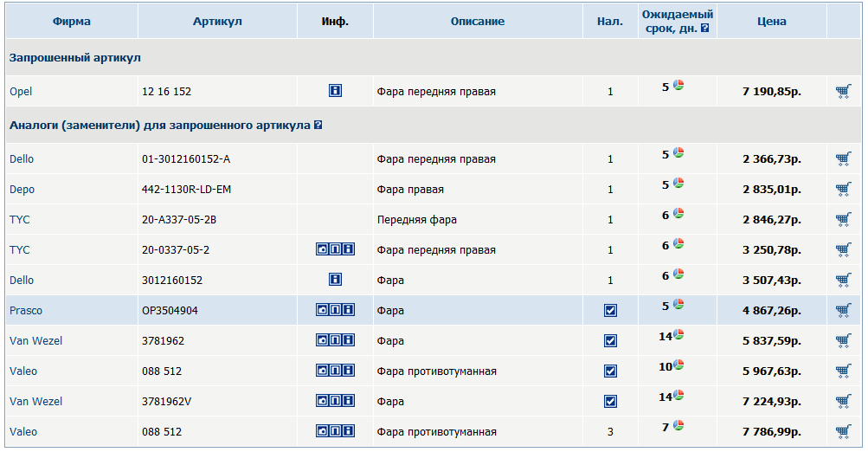Toggle availability checkbox for Van Wezel 3781962V
Viewport: 868px width, 452px height.
[x=610, y=402]
